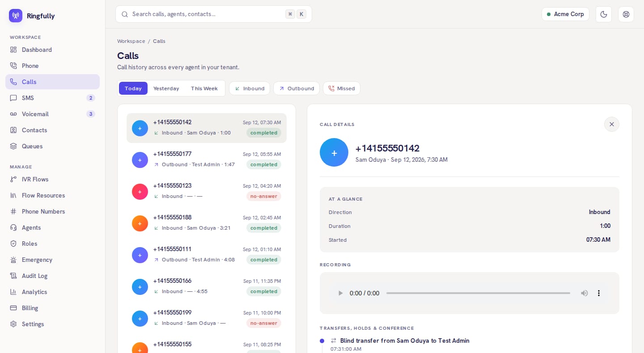Select Calls in the sidebar

(x=52, y=82)
